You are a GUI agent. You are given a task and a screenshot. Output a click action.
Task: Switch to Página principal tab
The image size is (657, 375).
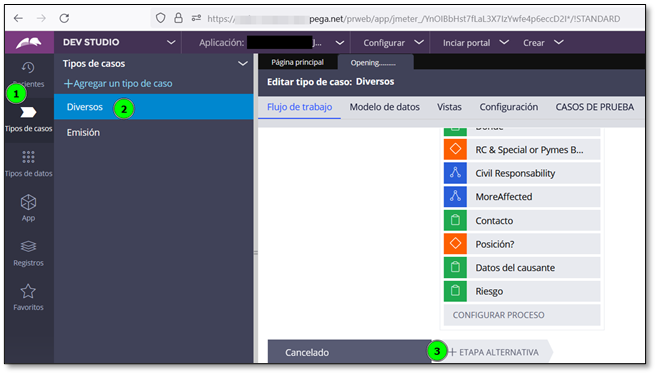pyautogui.click(x=297, y=62)
